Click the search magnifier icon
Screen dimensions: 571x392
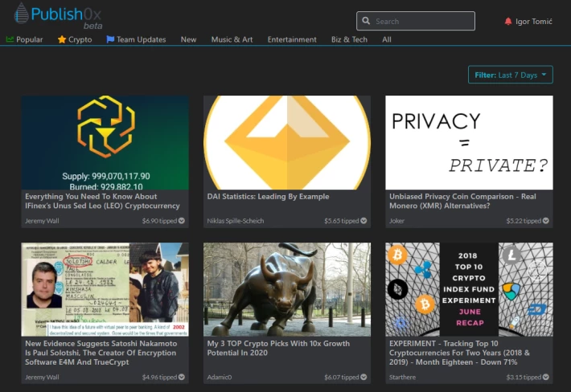[366, 21]
